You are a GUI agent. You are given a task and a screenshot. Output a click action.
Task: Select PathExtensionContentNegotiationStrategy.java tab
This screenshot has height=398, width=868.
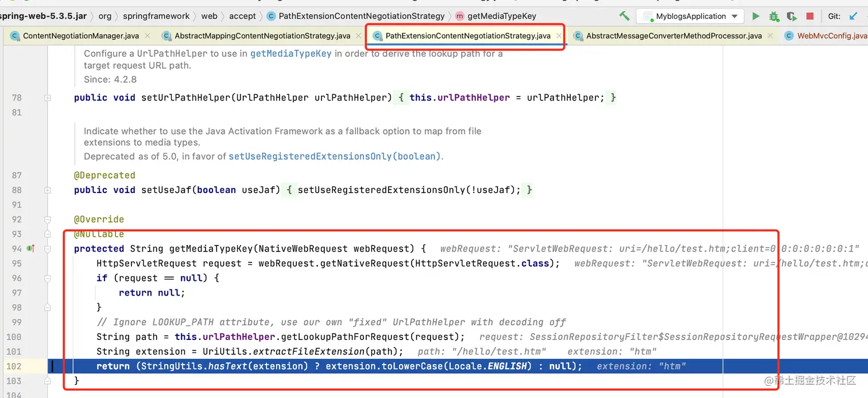click(468, 36)
